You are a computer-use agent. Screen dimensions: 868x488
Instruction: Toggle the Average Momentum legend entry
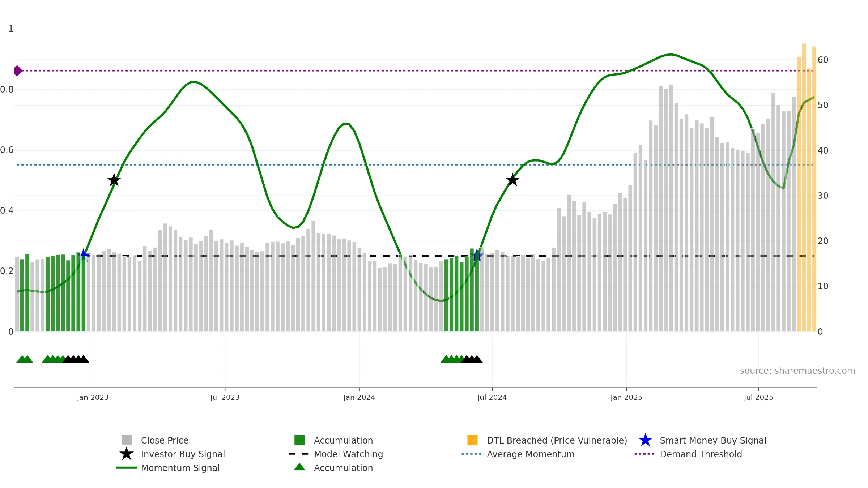click(x=518, y=454)
